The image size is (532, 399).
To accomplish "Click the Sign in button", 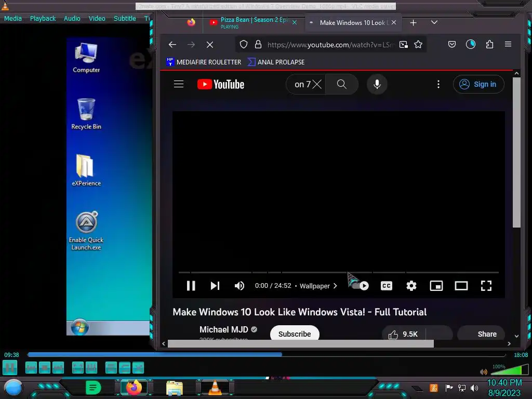I will [478, 84].
